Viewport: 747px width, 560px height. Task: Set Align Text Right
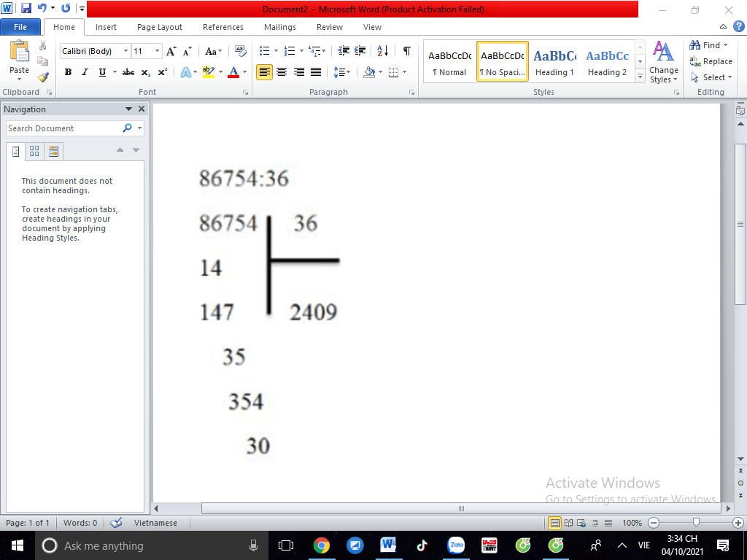298,72
